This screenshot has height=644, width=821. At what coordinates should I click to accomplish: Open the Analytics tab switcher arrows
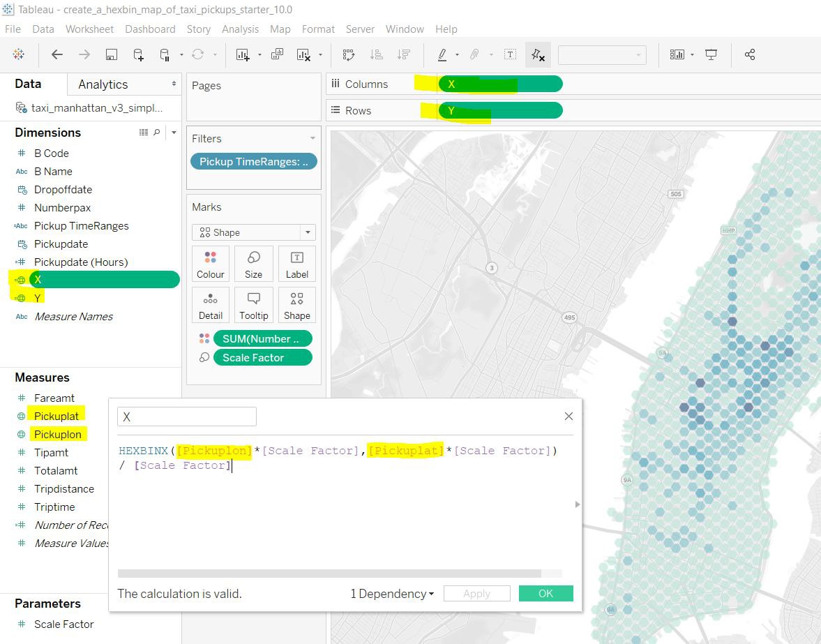coord(174,84)
